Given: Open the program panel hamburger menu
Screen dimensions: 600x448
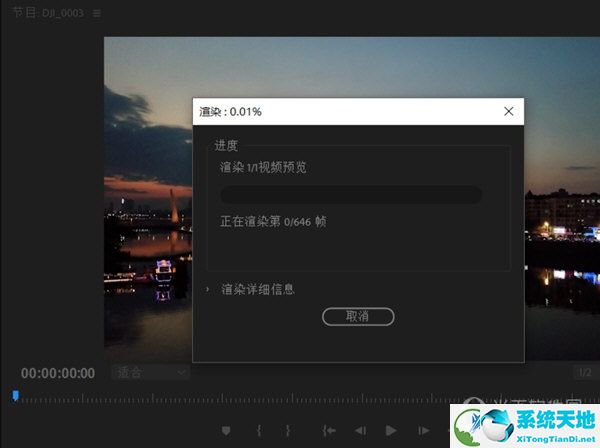Looking at the screenshot, I should click(97, 13).
